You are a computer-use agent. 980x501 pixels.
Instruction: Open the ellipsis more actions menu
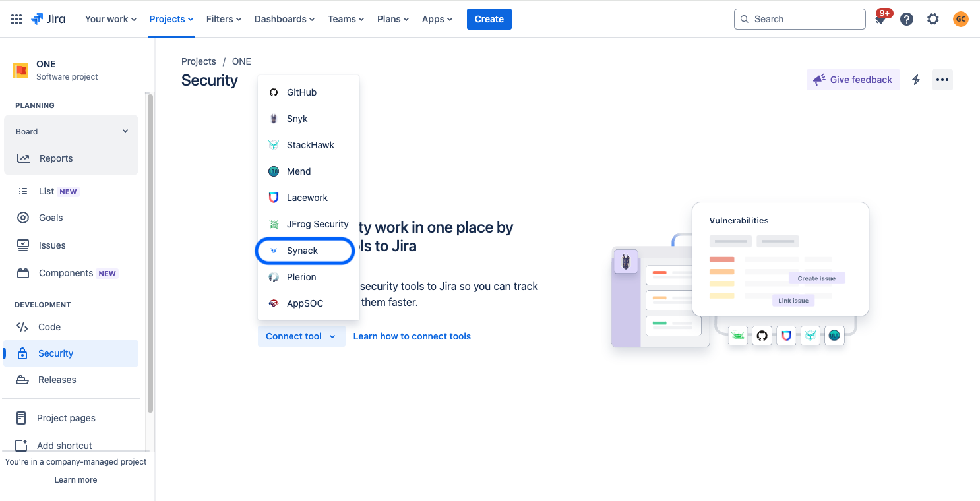pos(942,79)
